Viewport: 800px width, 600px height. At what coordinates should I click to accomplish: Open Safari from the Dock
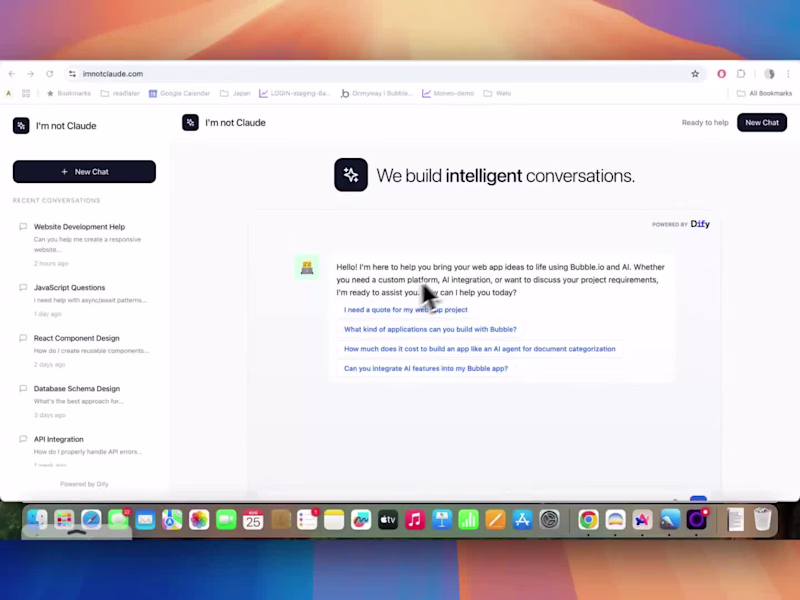91,520
